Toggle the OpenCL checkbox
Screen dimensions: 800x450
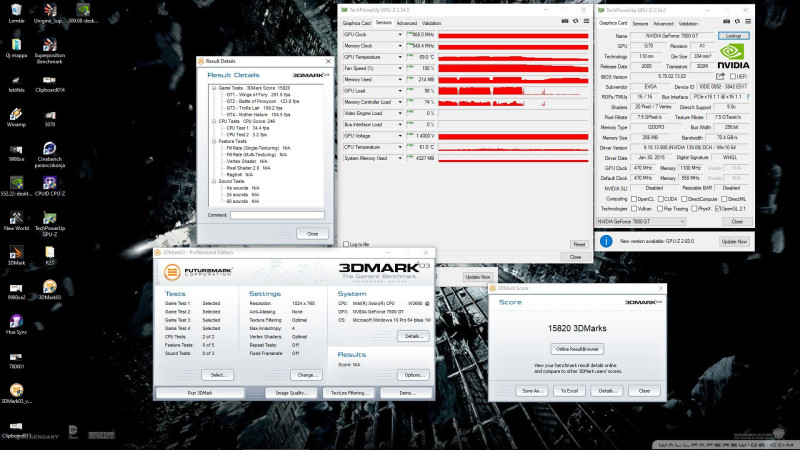[x=634, y=199]
